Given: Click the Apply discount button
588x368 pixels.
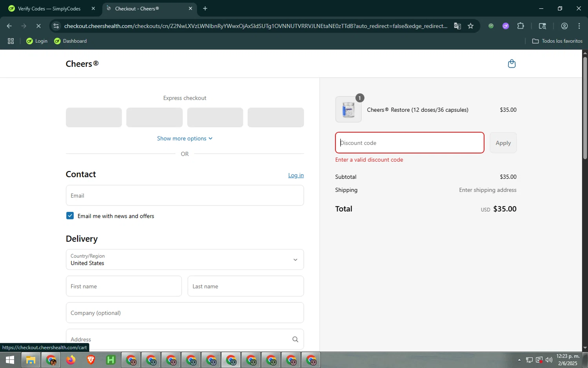Looking at the screenshot, I should 503,143.
